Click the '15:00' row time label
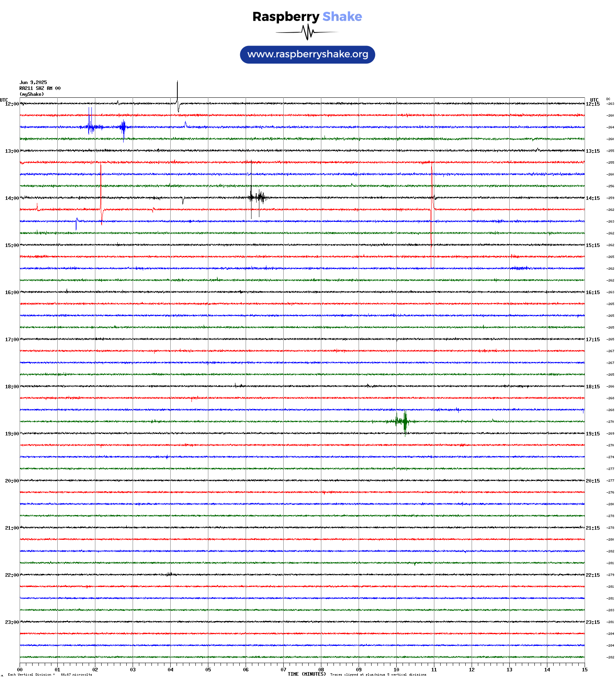This screenshot has width=616, height=680. 12,245
